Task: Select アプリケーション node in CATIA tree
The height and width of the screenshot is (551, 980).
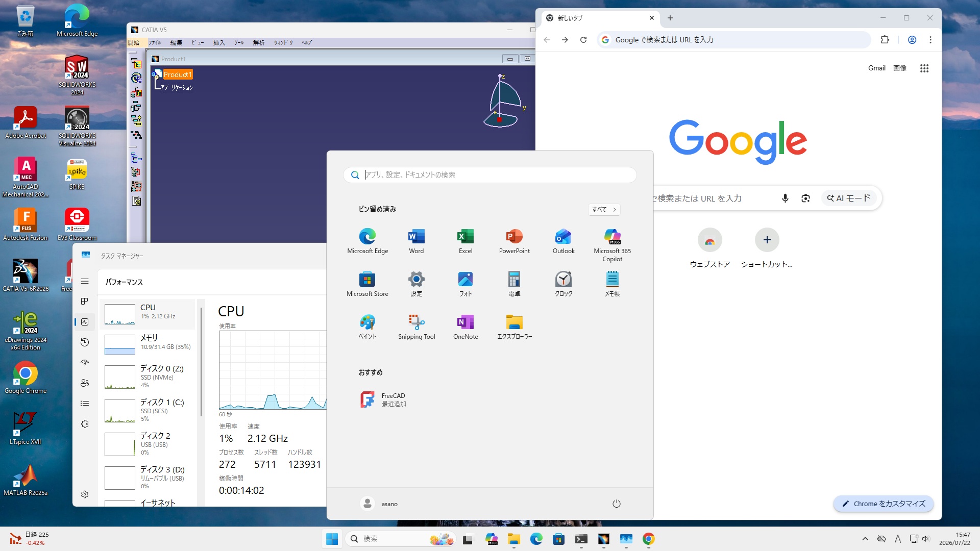Action: point(177,88)
